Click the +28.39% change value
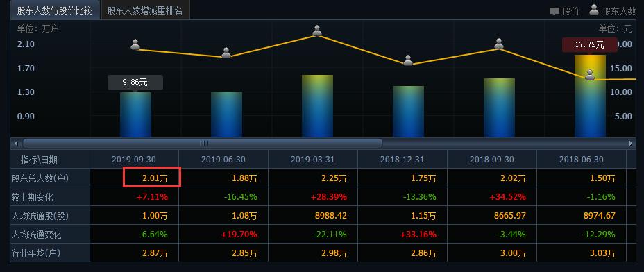The width and height of the screenshot is (644, 272). (328, 197)
